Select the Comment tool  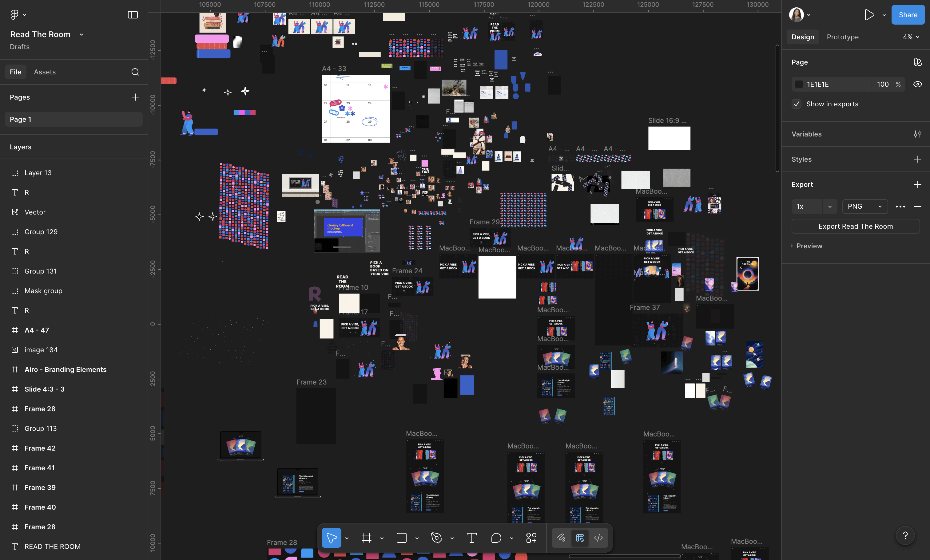496,538
